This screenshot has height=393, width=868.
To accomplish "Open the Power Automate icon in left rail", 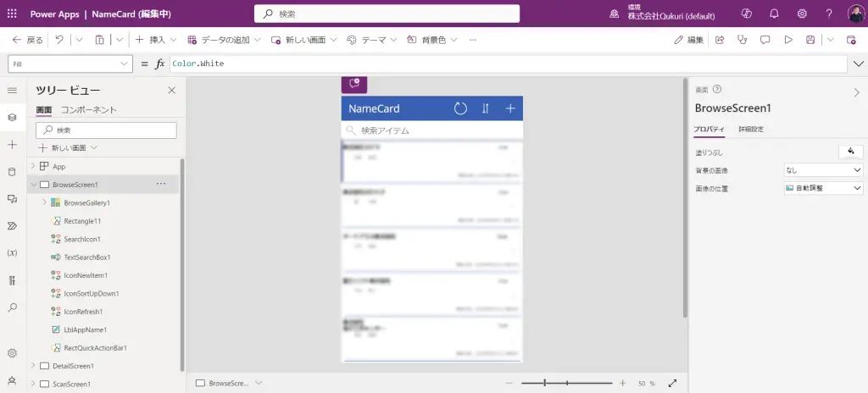I will click(12, 226).
